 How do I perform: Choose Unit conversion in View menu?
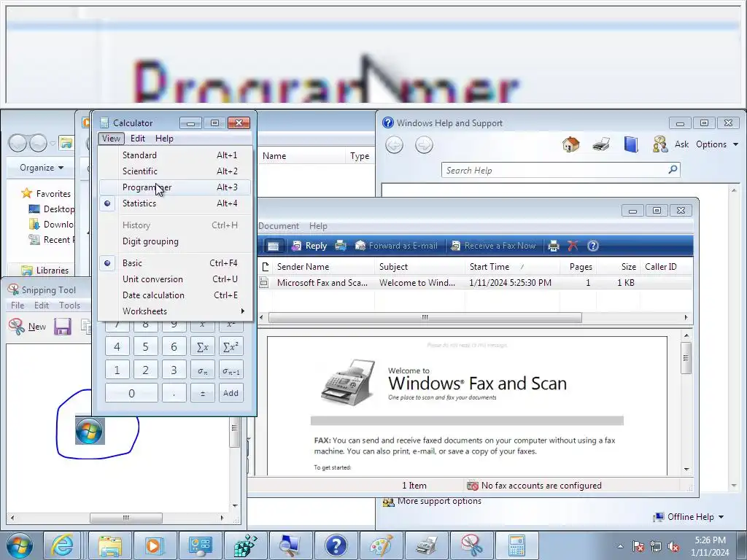coord(174,279)
